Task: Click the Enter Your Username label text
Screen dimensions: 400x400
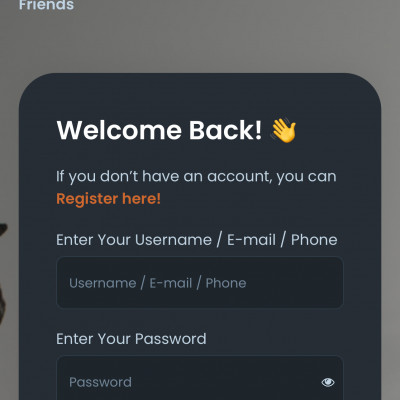Action: point(134,240)
